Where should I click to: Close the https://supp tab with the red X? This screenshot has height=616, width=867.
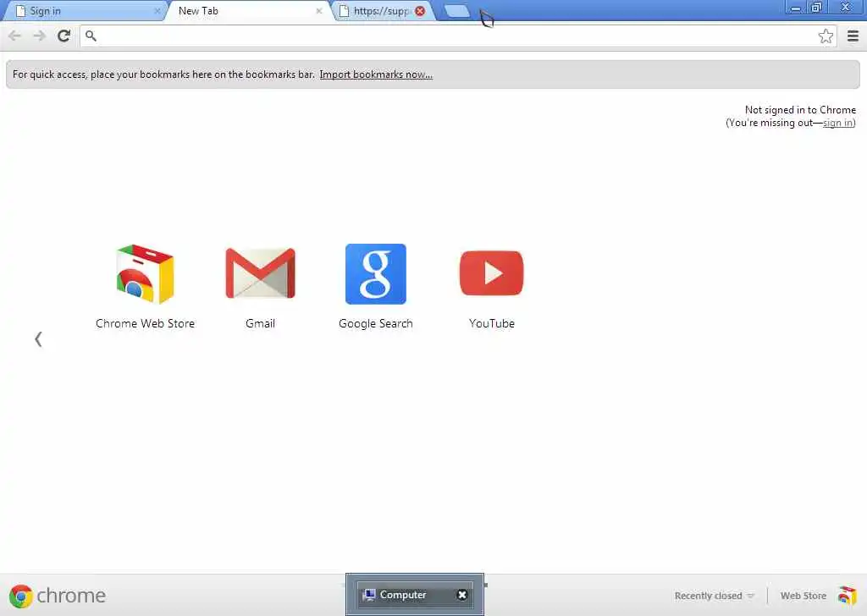[x=420, y=10]
